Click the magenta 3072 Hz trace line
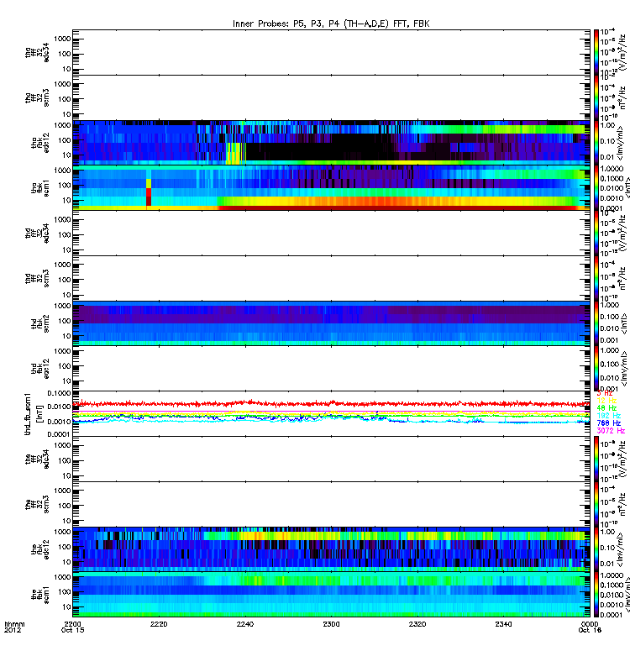630x672 pixels. 331,411
